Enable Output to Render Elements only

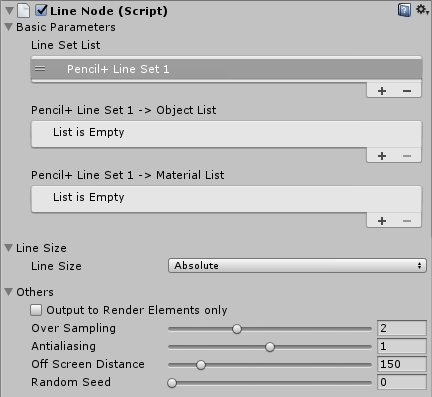point(36,310)
